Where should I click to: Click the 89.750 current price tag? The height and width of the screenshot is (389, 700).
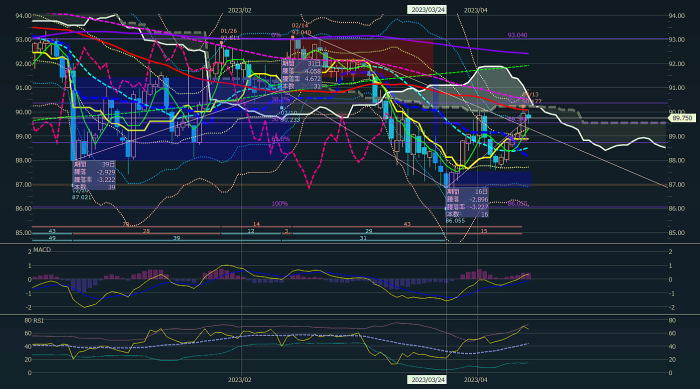[682, 118]
